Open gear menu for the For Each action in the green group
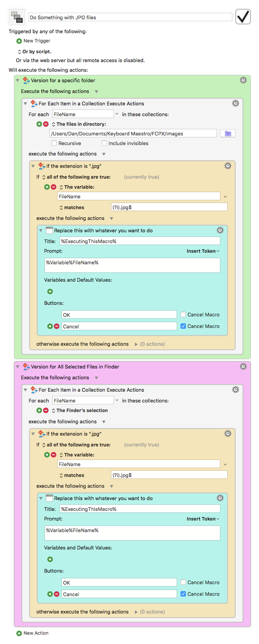The image size is (259, 644). [x=235, y=103]
